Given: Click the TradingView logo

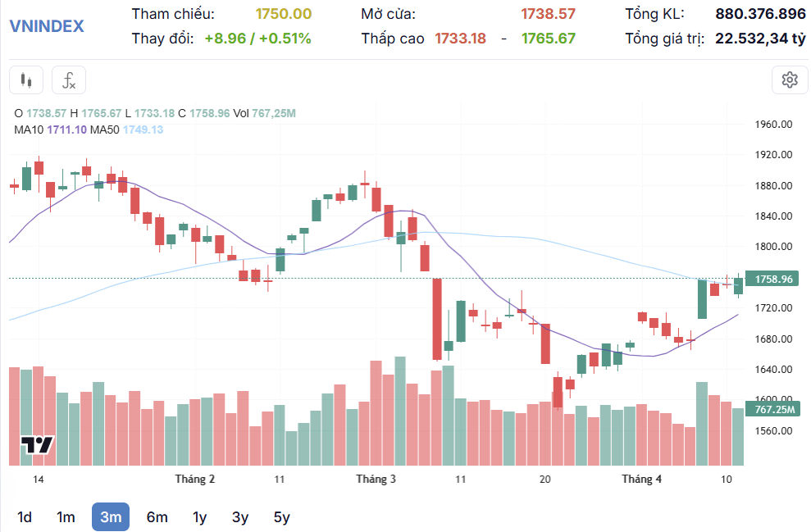Looking at the screenshot, I should coord(37,445).
